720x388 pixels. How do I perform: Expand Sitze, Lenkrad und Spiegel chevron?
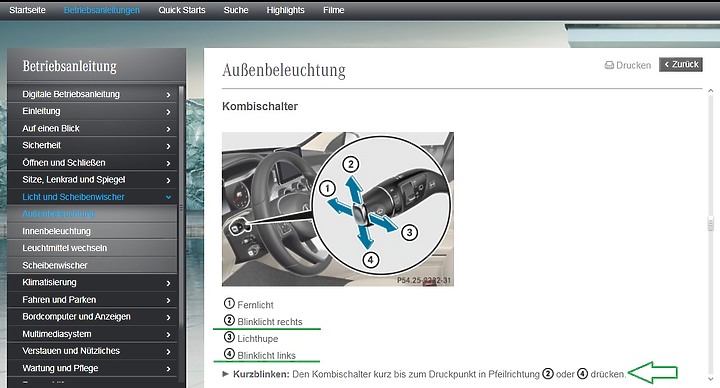click(x=169, y=180)
